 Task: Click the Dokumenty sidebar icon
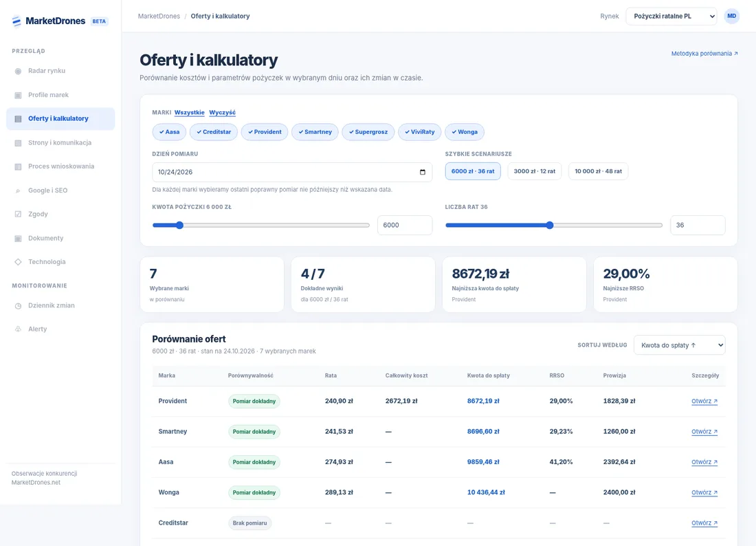tap(18, 238)
